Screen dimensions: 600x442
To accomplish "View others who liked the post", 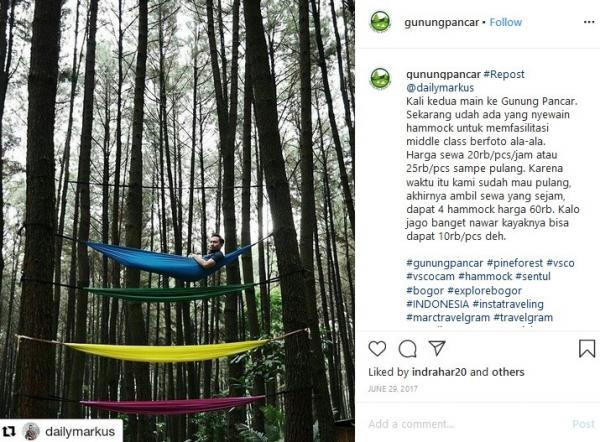I will [x=508, y=372].
